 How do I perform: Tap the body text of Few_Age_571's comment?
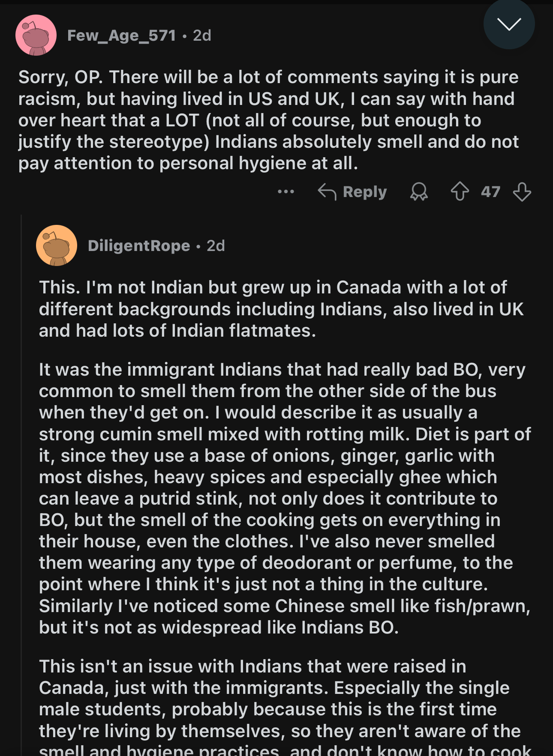click(269, 120)
